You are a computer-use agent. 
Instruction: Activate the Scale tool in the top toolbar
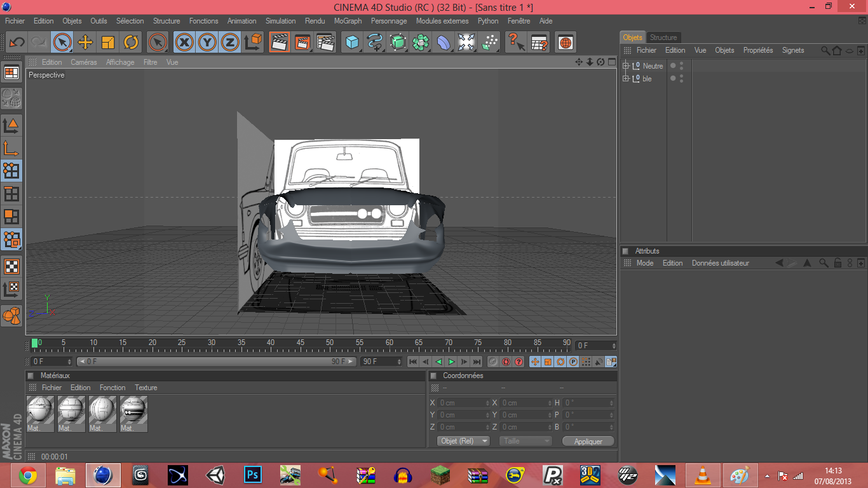pos(108,43)
